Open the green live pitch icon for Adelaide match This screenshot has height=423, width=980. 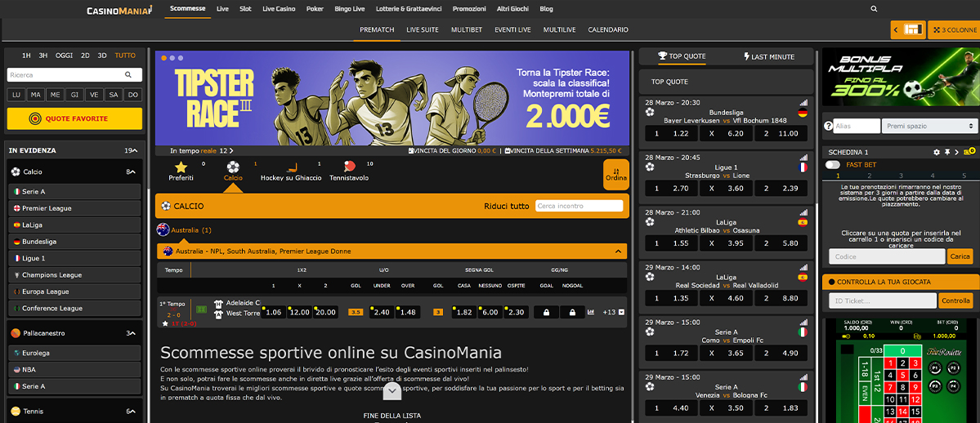coord(201,309)
